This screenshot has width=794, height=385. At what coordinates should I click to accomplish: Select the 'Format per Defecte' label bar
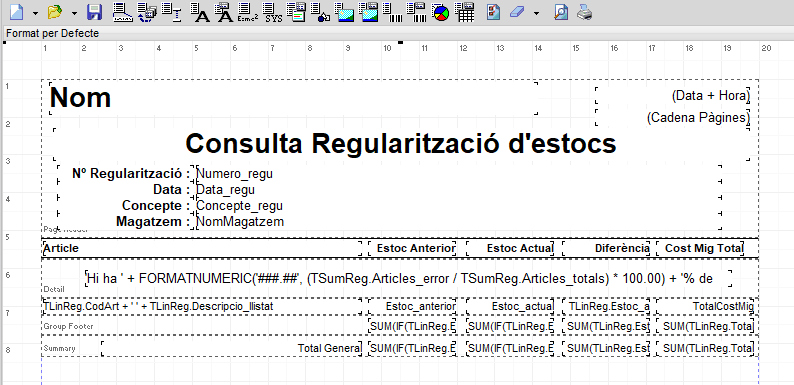[x=53, y=34]
